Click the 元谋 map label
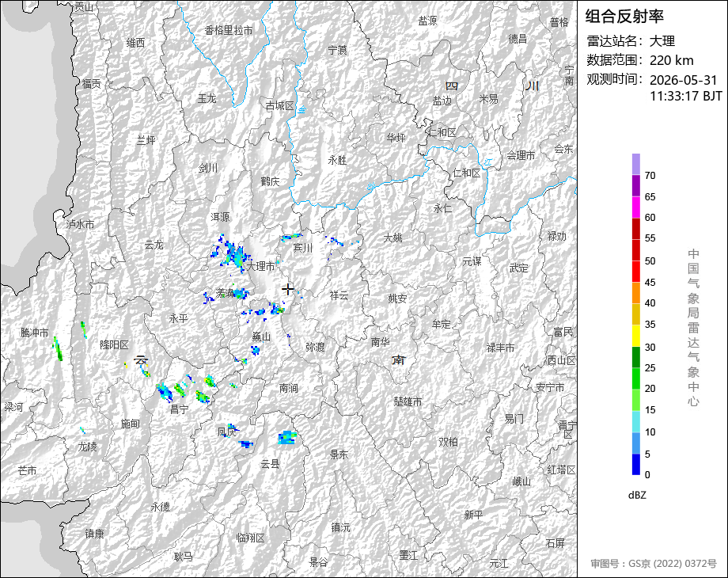The image size is (728, 578). pos(472,261)
